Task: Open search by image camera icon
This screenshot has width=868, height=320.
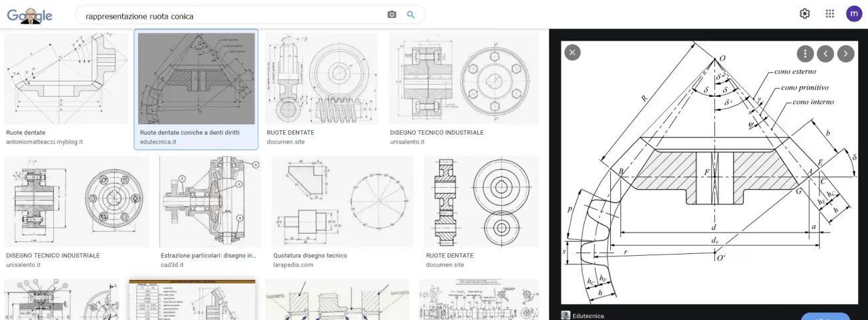Action: click(392, 15)
